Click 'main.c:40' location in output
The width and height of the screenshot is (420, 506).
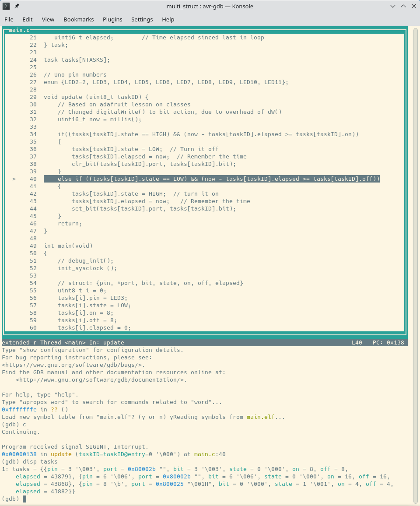click(210, 454)
